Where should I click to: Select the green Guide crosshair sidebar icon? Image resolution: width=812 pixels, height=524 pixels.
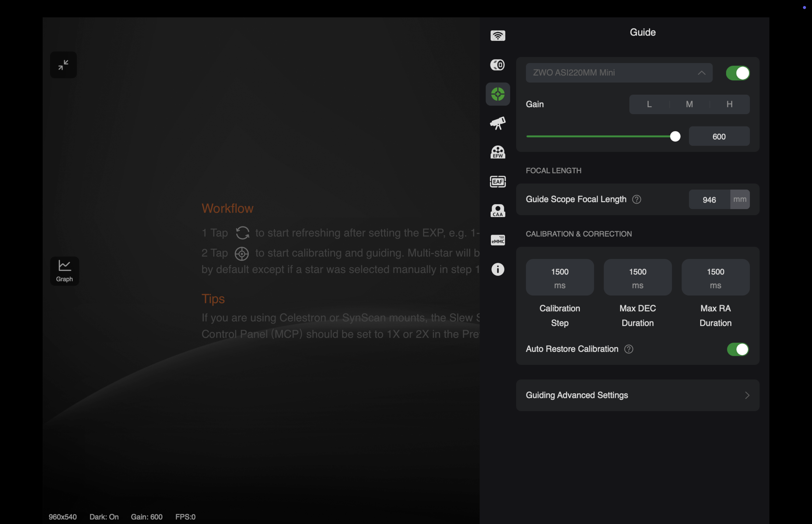coord(498,94)
